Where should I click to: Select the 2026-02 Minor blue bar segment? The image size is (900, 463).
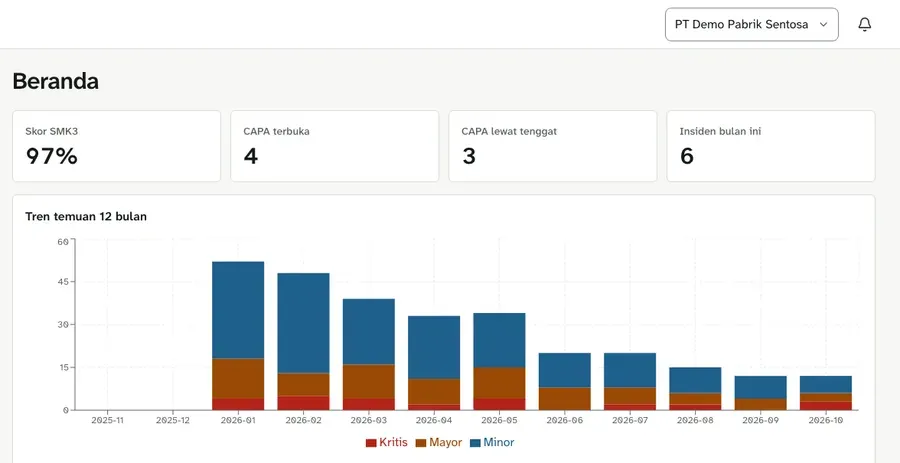point(304,323)
